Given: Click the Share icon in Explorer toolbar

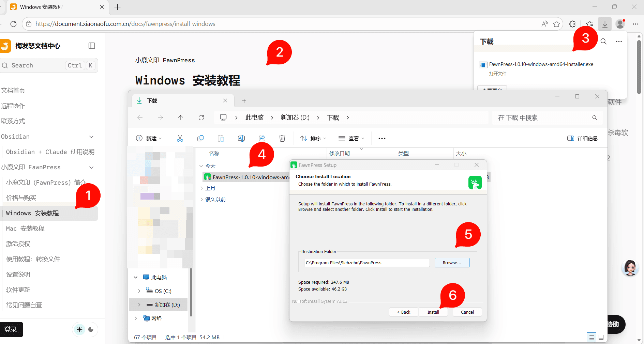Looking at the screenshot, I should 262,138.
